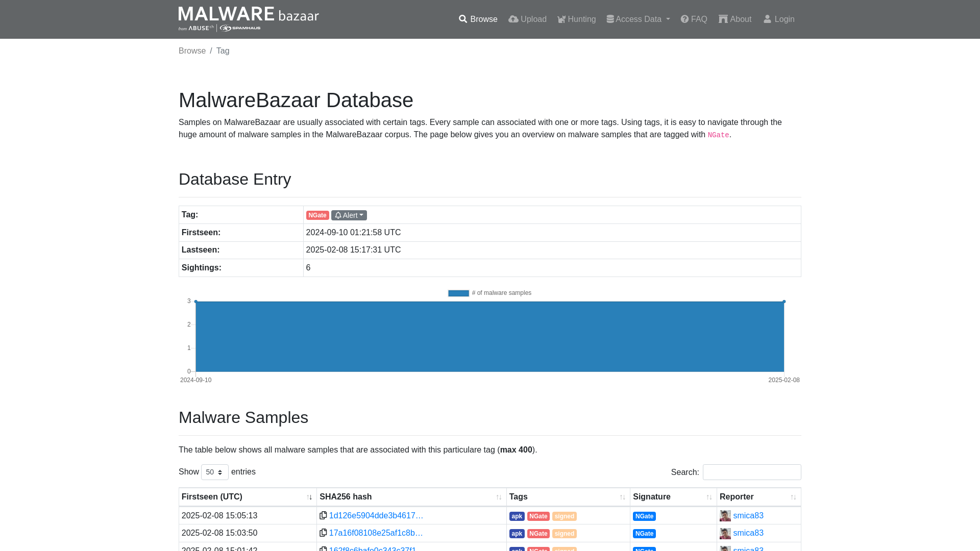Click the Database Entry heading
Image resolution: width=980 pixels, height=551 pixels.
[x=235, y=179]
